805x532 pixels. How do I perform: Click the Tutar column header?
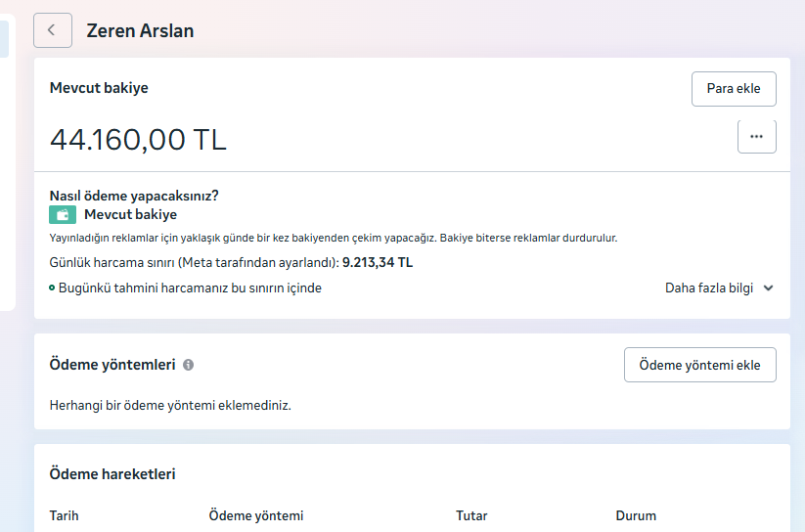[x=471, y=515]
